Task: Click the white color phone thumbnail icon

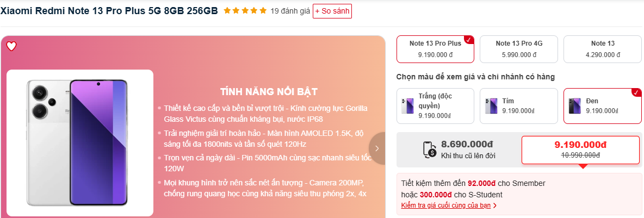Action: click(x=407, y=106)
